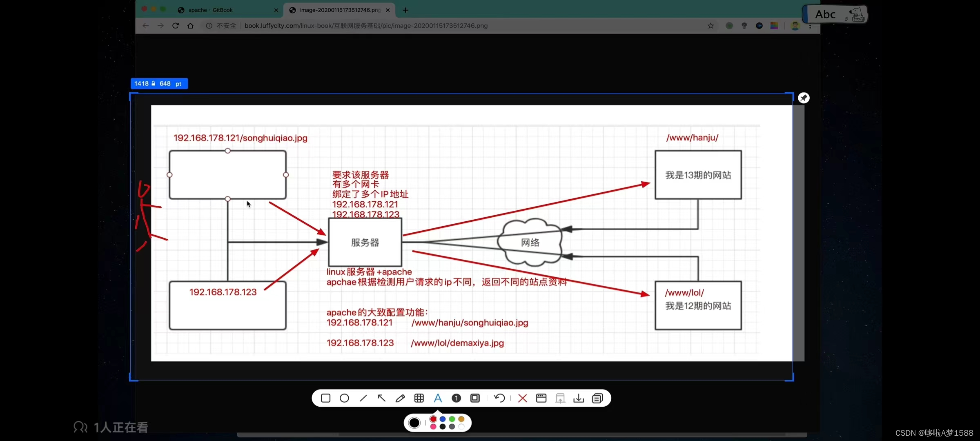The height and width of the screenshot is (441, 980).
Task: Activate the text A tool
Action: click(x=438, y=398)
